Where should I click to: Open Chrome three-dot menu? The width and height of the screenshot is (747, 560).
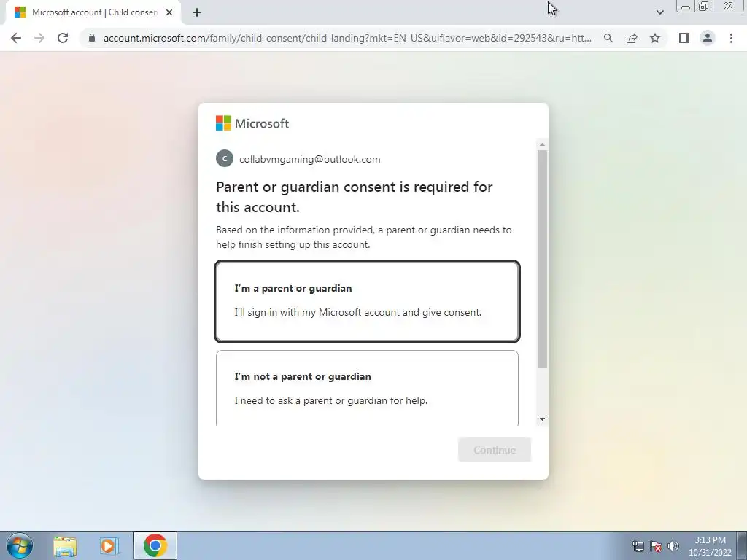pyautogui.click(x=731, y=38)
